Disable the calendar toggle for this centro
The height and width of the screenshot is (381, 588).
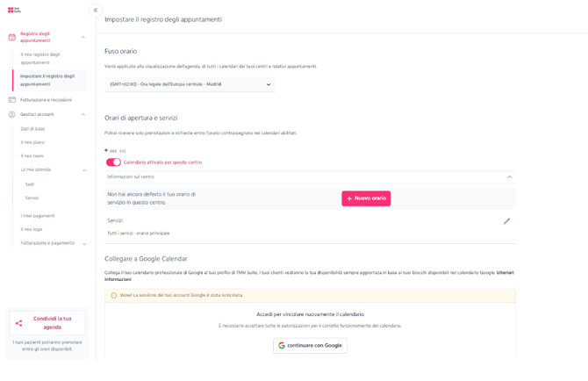tap(113, 162)
